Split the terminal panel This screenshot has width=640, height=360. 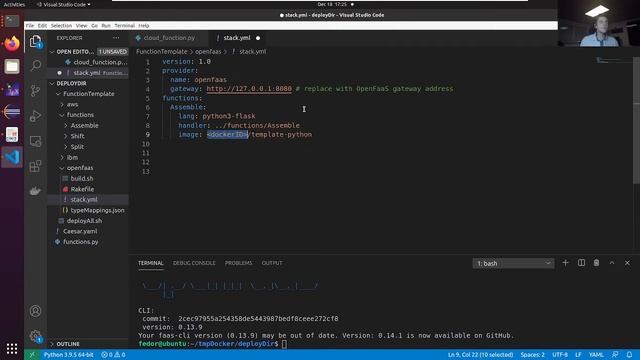[581, 263]
